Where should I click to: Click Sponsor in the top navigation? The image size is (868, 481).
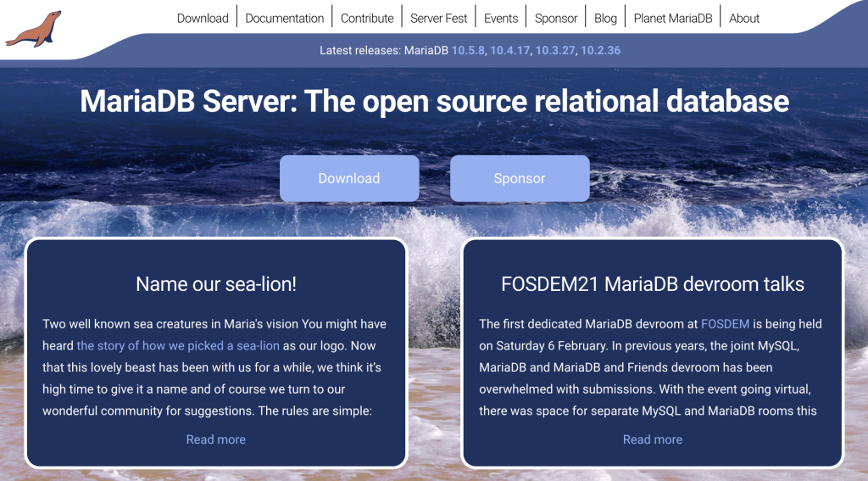click(x=556, y=18)
